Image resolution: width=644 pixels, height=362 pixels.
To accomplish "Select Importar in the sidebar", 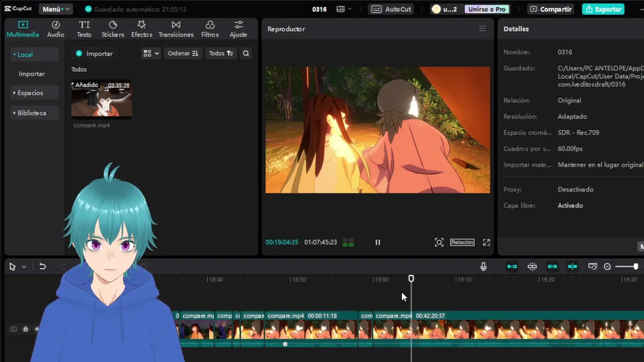I will click(32, 73).
